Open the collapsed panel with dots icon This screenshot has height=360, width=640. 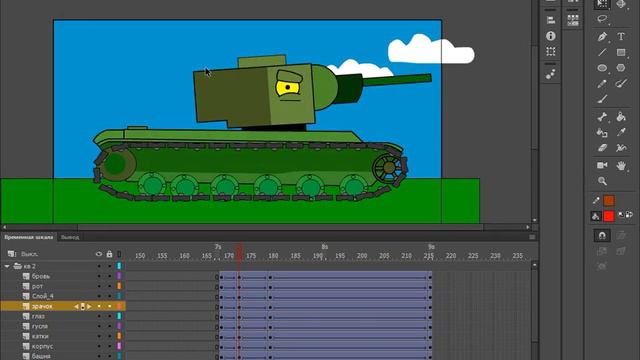[x=551, y=74]
